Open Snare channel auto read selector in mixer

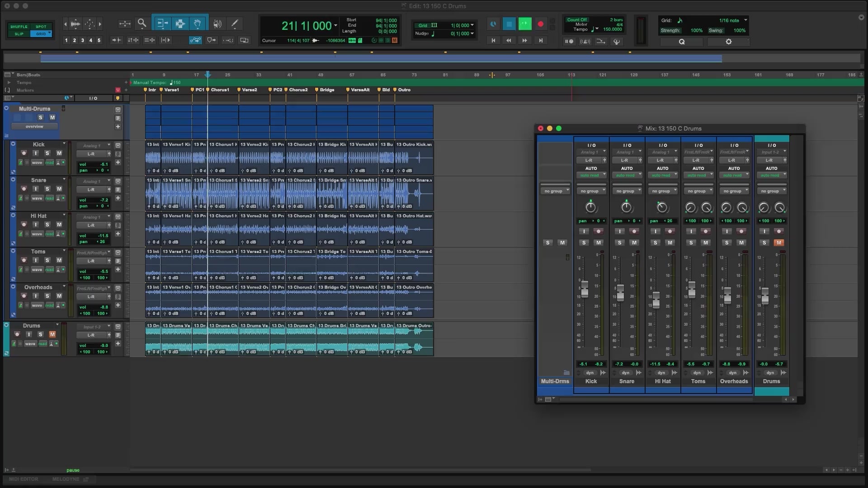tap(627, 175)
